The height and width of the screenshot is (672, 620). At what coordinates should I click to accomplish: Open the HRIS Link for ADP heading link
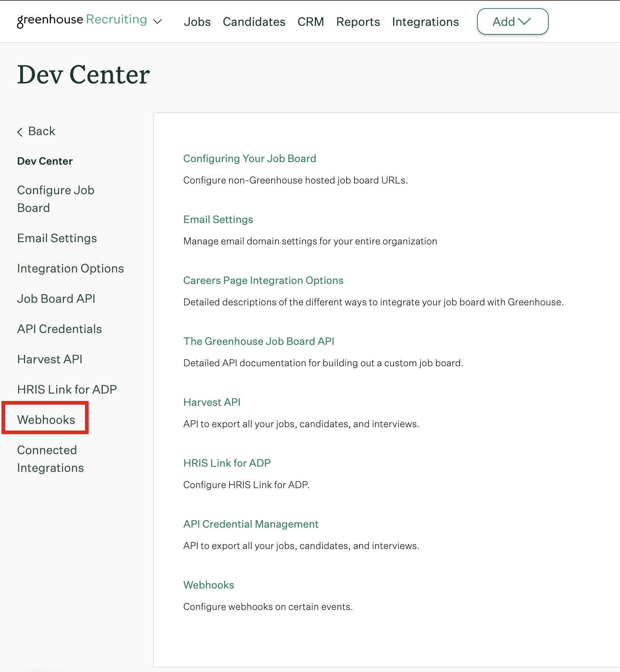tap(227, 463)
